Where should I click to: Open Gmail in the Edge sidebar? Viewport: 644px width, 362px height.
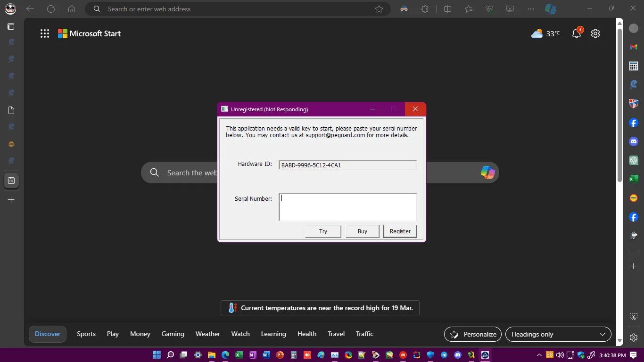tap(634, 47)
